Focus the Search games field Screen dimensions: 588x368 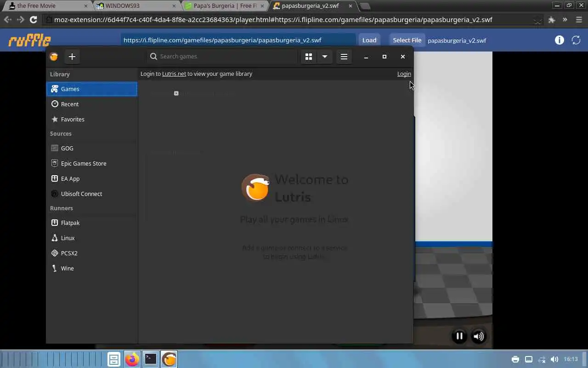point(222,56)
